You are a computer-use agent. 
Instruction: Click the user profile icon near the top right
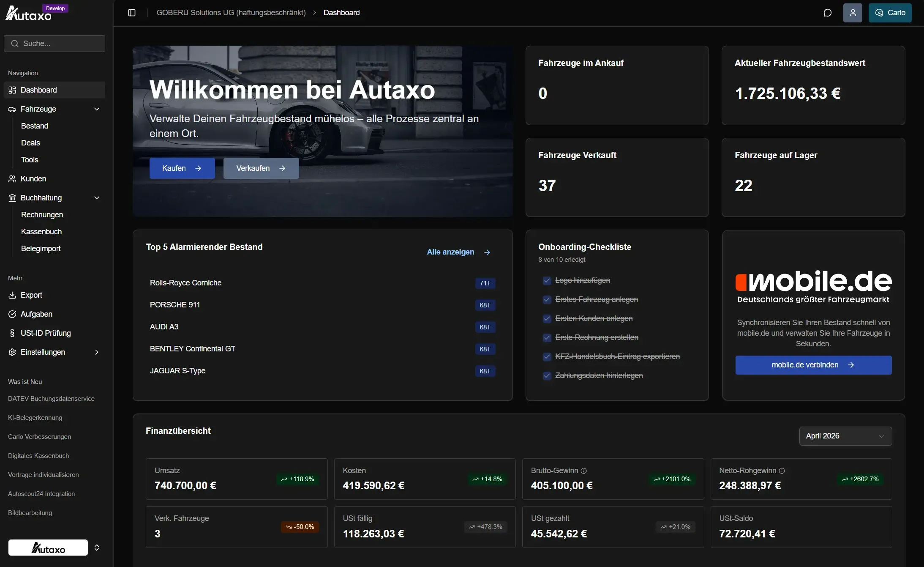pos(853,13)
